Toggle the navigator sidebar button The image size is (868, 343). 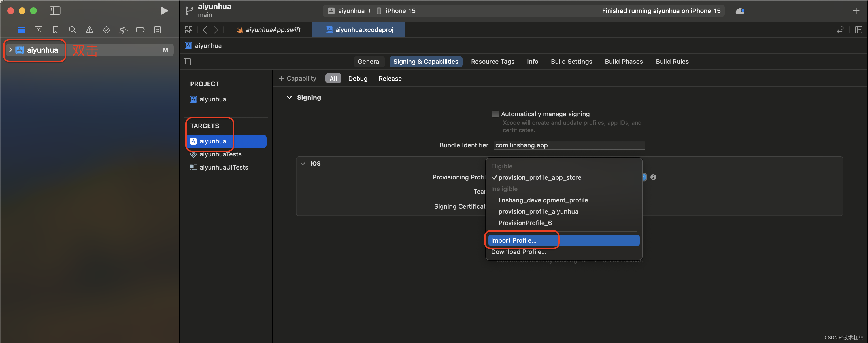pos(55,11)
